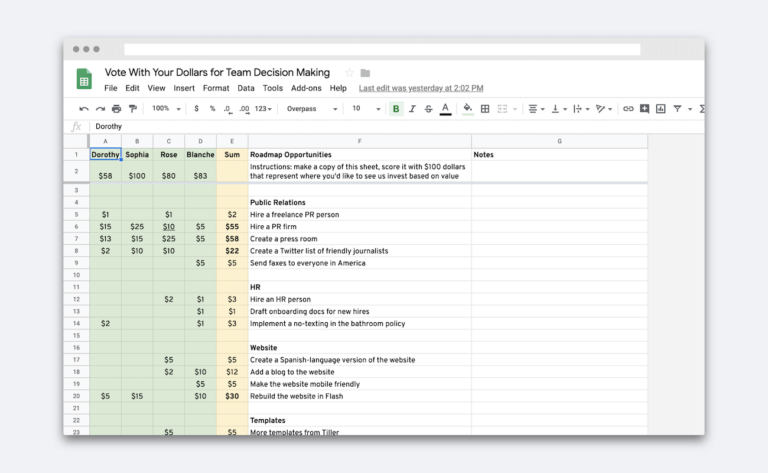768x473 pixels.
Task: Select the row 12 header
Action: click(76, 299)
